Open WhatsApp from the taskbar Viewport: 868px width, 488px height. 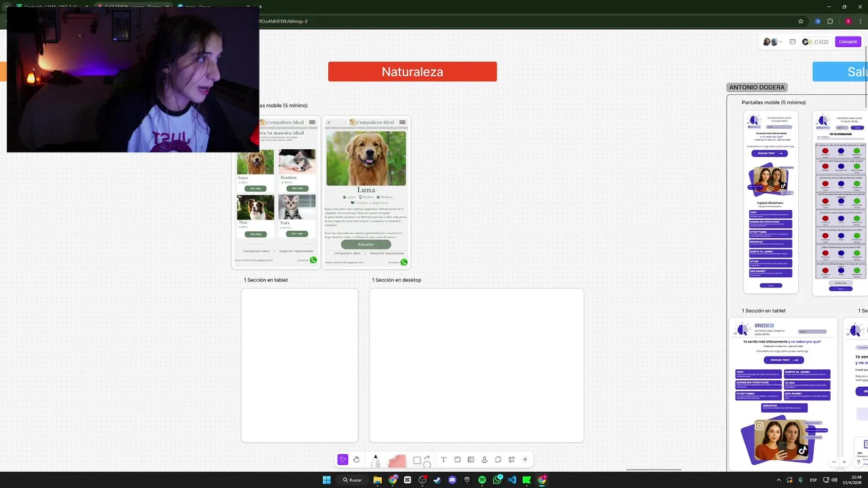point(497,480)
